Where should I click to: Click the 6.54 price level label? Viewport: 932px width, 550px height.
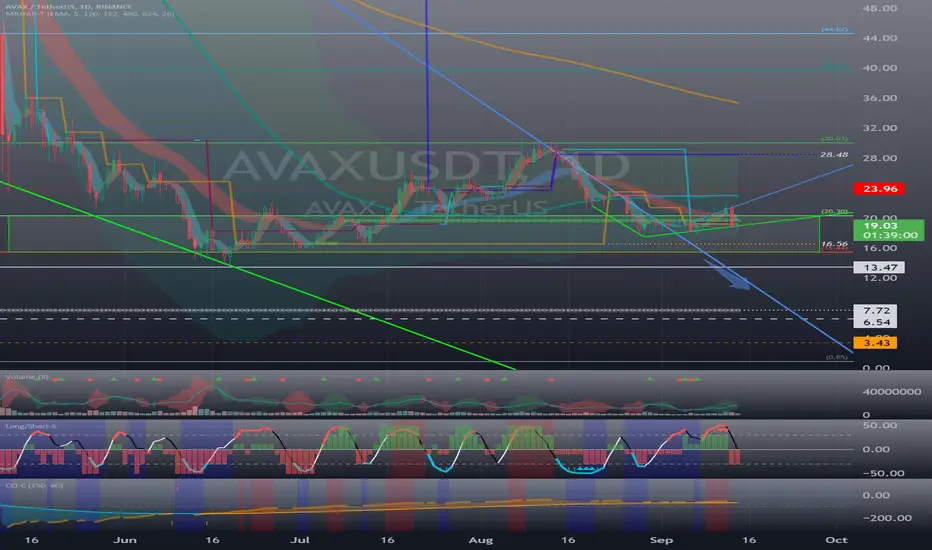[876, 322]
